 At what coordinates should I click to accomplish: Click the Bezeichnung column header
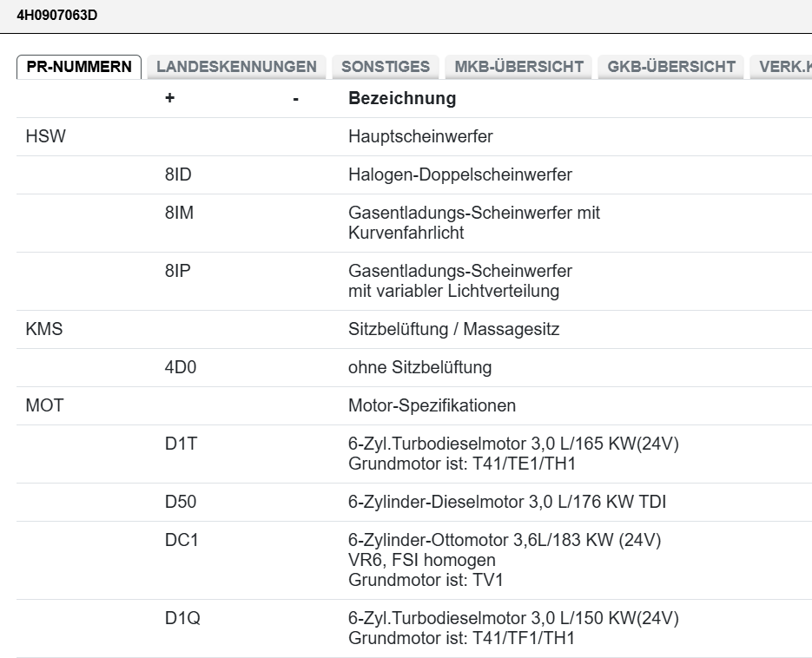[401, 98]
